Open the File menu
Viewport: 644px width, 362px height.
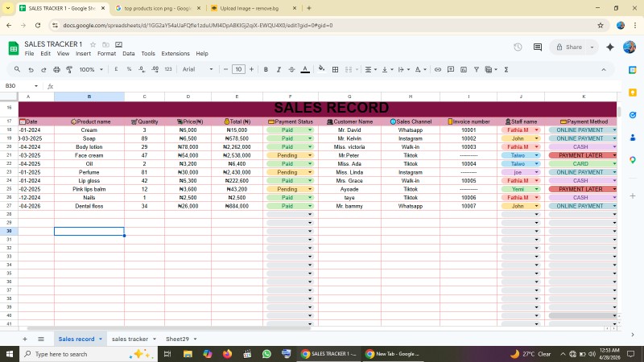click(29, 54)
